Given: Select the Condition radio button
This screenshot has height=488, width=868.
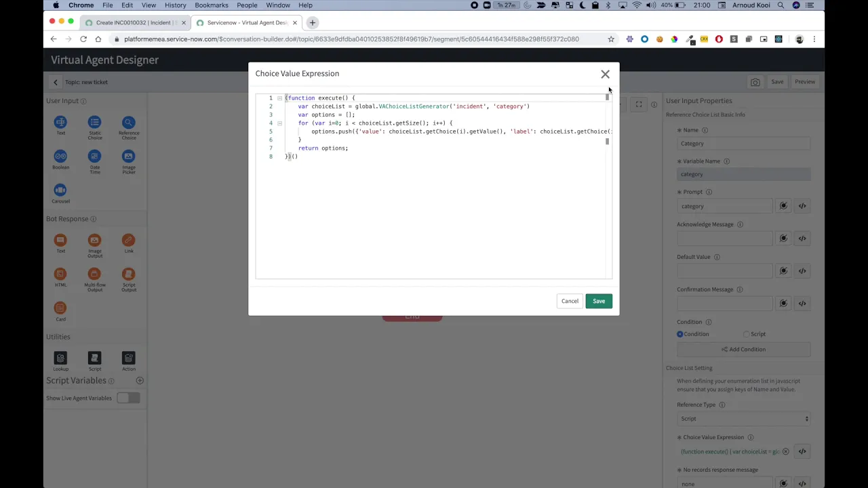Looking at the screenshot, I should click(x=679, y=333).
